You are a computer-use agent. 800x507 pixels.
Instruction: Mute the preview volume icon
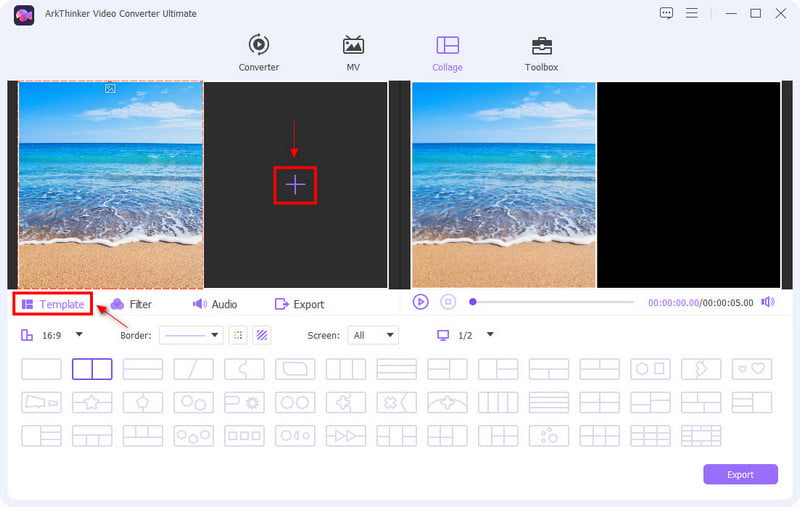click(x=768, y=302)
